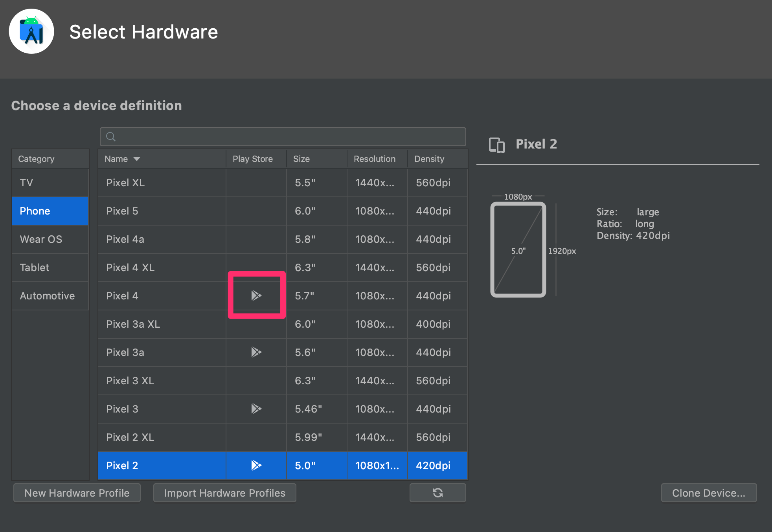Click Clone Device button
The image size is (772, 532).
(x=709, y=493)
